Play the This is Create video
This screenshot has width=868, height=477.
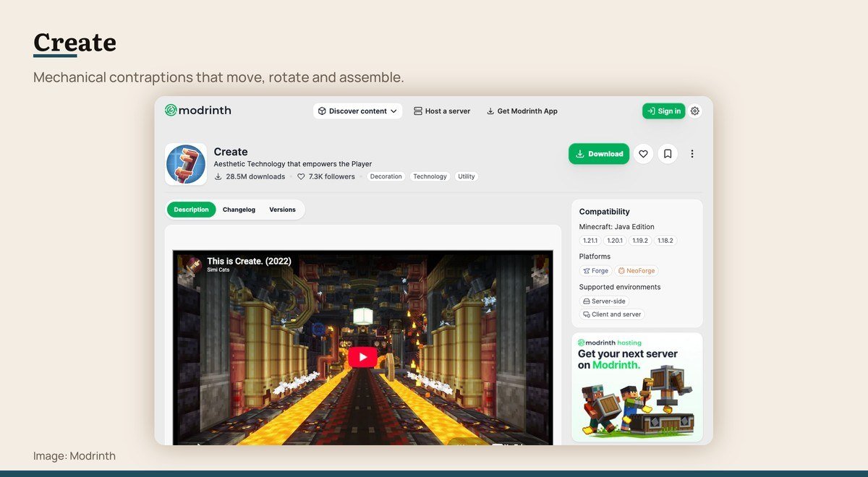click(362, 357)
